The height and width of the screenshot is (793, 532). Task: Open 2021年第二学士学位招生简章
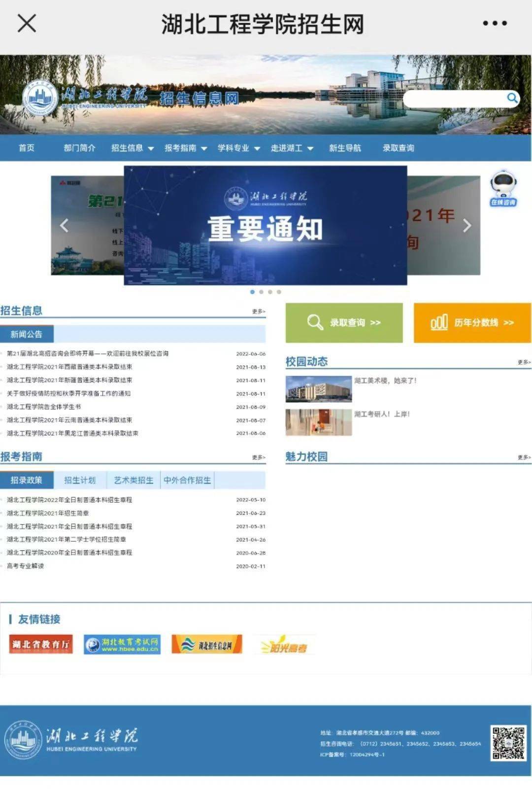pyautogui.click(x=66, y=540)
